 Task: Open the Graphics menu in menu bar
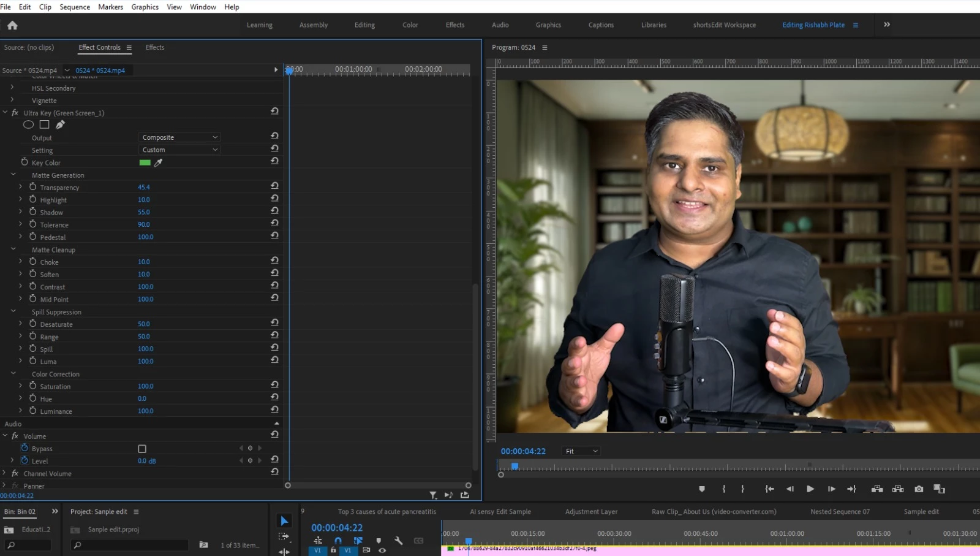pos(145,7)
